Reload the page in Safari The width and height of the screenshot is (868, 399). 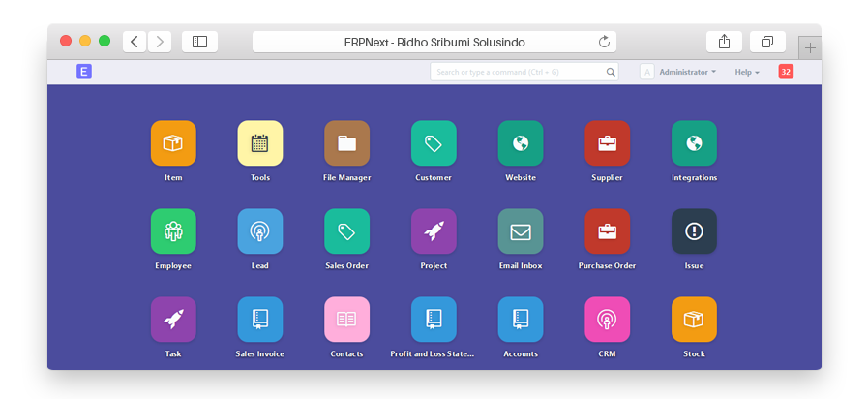click(605, 42)
